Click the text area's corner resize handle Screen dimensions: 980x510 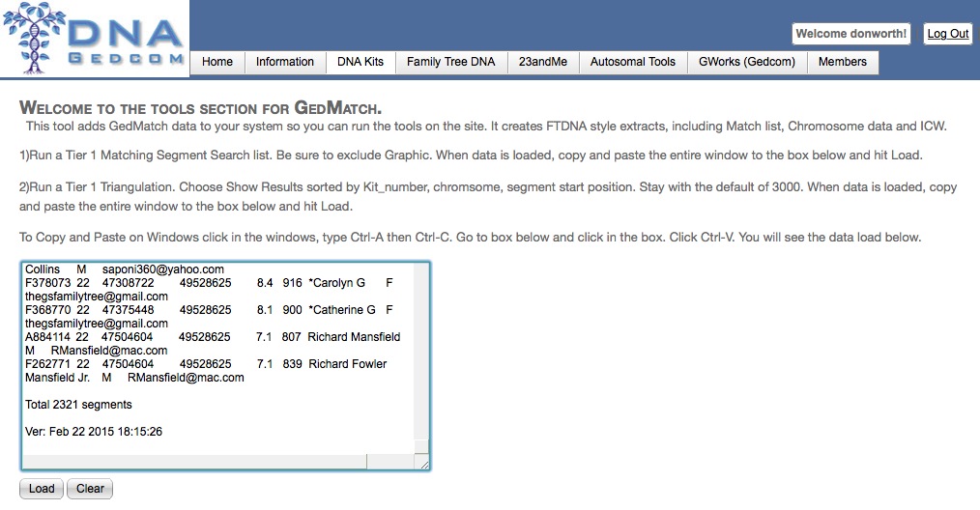point(423,464)
